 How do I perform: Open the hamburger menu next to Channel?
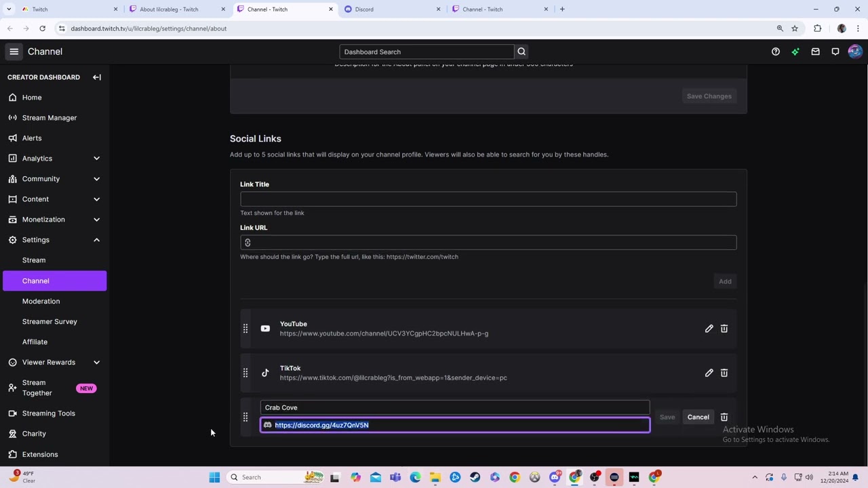[14, 52]
